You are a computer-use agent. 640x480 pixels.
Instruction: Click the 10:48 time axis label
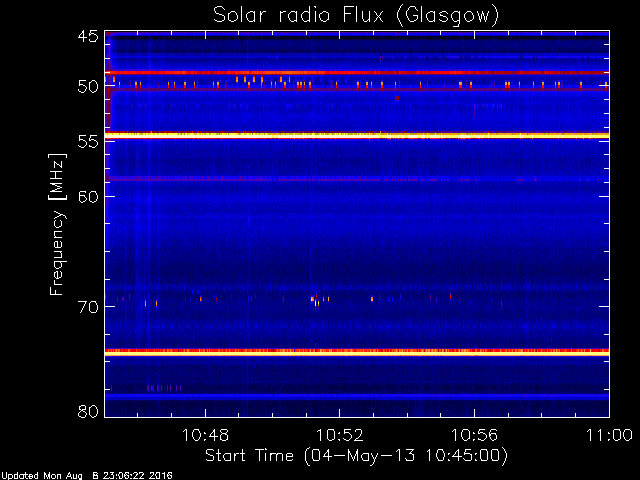tap(205, 435)
